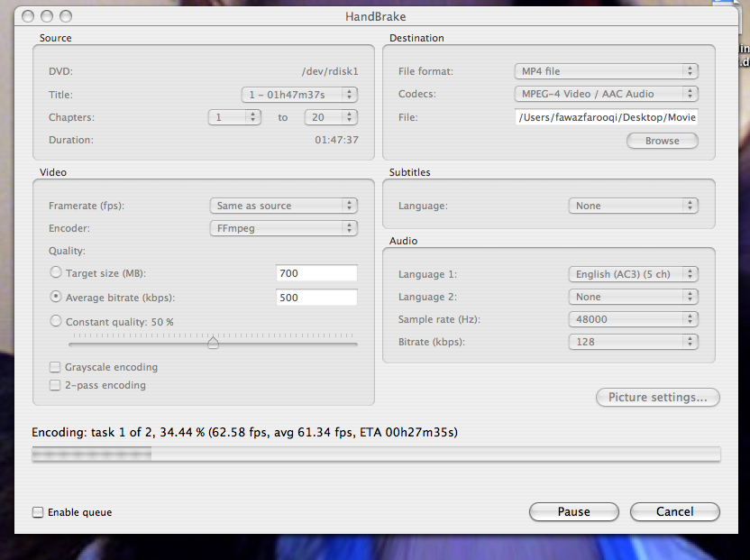Click the HandBrake window title
This screenshot has width=750, height=560.
point(376,17)
